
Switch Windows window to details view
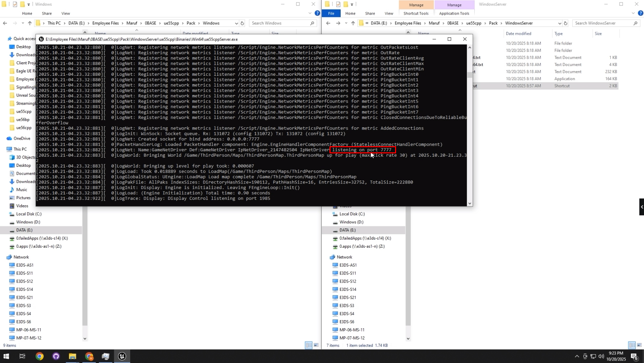pos(309,345)
